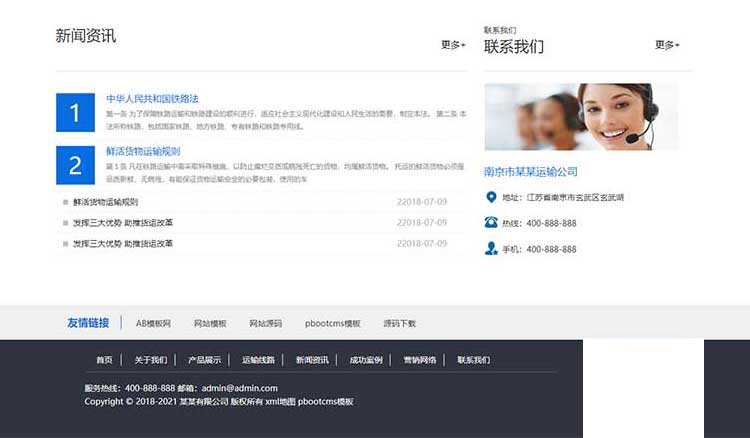Open first 发挥三大优势 助推货运改革 list item
The height and width of the screenshot is (438, 750).
point(123,223)
